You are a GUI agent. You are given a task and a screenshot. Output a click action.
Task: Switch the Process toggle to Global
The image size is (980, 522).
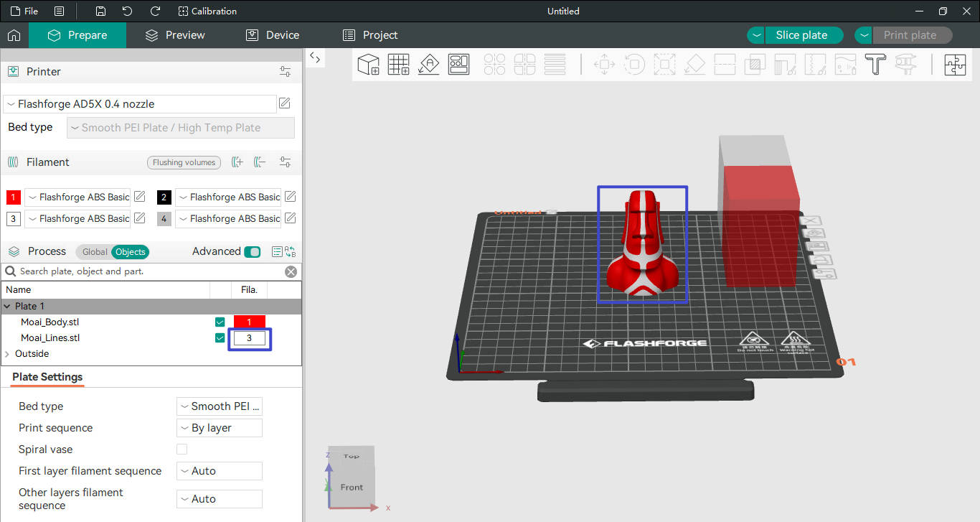tap(94, 252)
